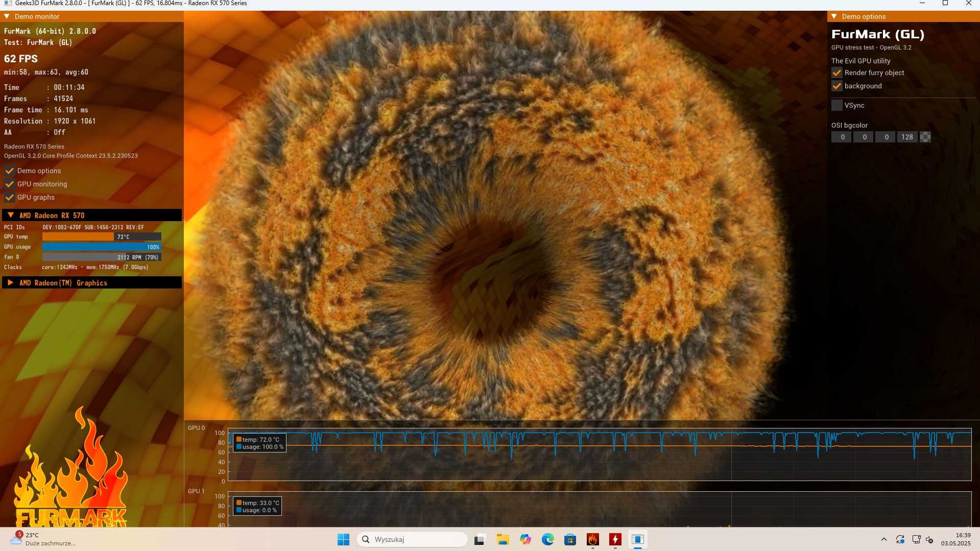The height and width of the screenshot is (551, 980).
Task: Click the GPU temp 72°C bar
Action: pyautogui.click(x=102, y=236)
